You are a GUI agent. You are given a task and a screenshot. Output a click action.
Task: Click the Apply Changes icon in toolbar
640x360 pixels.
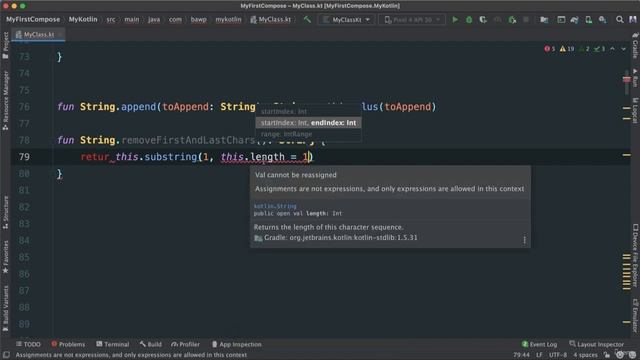[498, 19]
